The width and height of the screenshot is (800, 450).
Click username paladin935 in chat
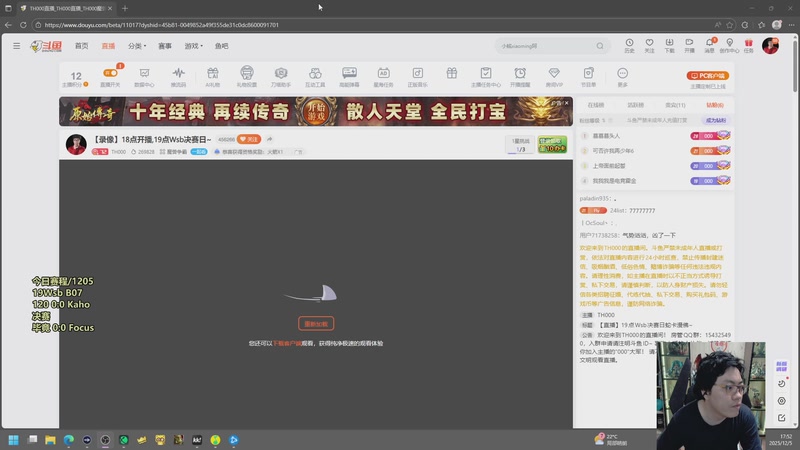pyautogui.click(x=595, y=198)
